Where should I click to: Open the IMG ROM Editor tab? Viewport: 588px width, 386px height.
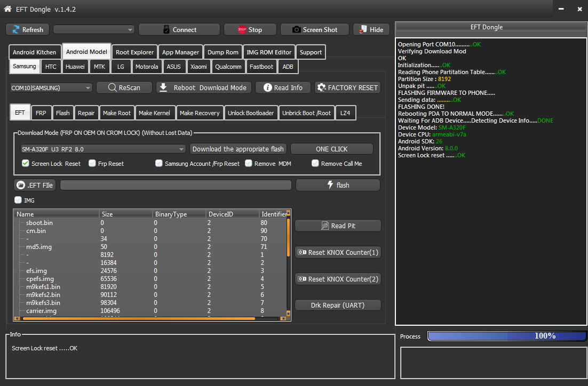pyautogui.click(x=269, y=52)
